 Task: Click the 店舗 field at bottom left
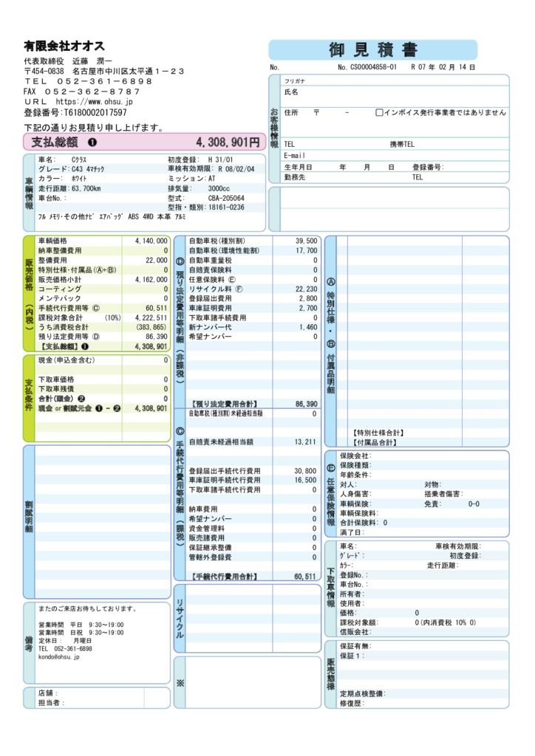point(96,693)
